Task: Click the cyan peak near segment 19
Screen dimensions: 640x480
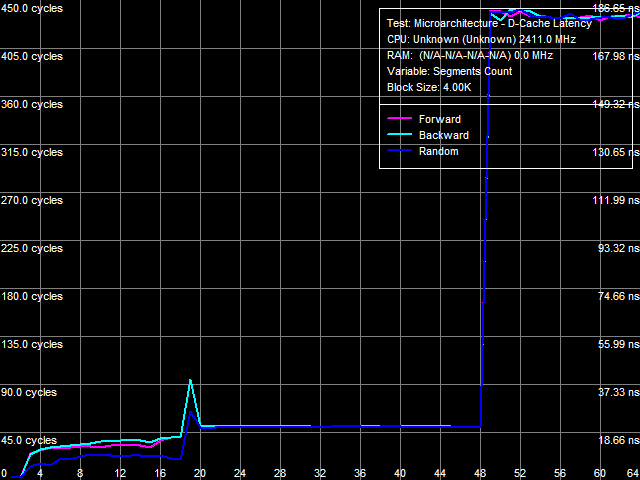Action: click(190, 381)
